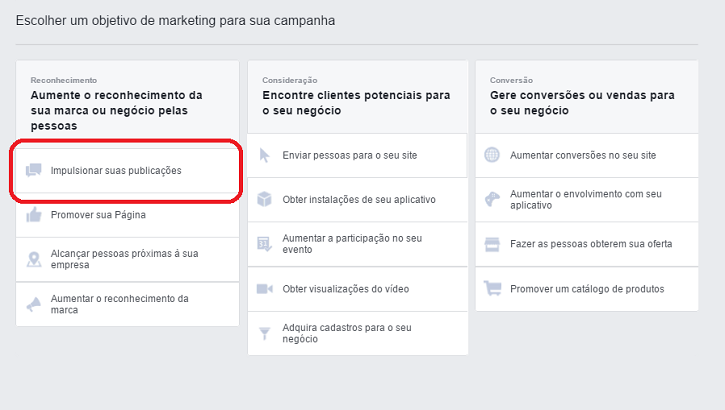Click the cube icon for app installs
Screen dimensions: 725x410
tap(264, 199)
